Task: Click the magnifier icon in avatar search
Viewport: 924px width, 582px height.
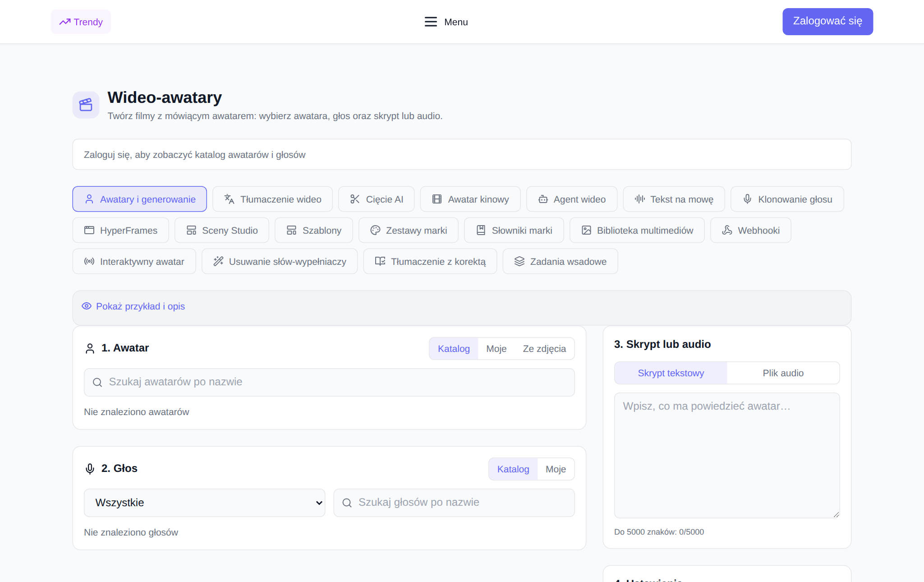Action: 97,382
